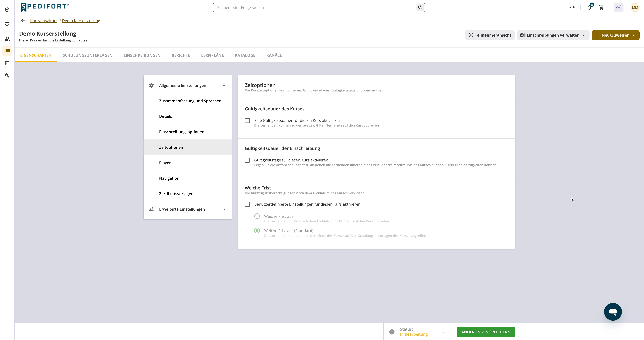Enable Gültigkeitsdauer für diesen Kurs checkbox
Viewport: 644px width, 340px height.
click(247, 121)
